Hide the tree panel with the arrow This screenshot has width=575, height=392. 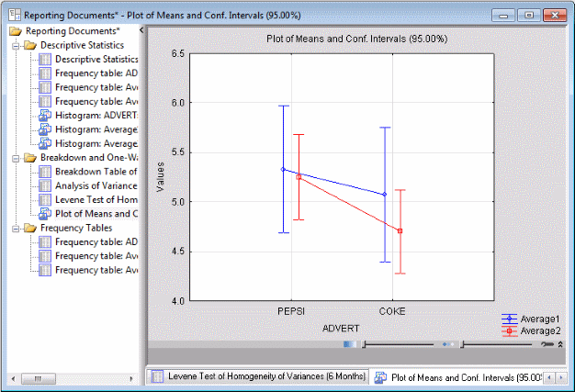tap(141, 30)
